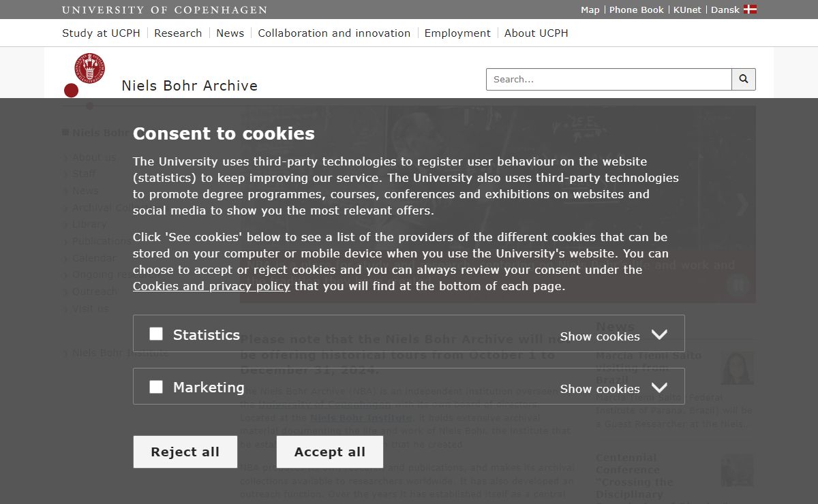Click the chevron arrow in Marketing row
Viewport: 818px width, 504px height.
point(658,388)
